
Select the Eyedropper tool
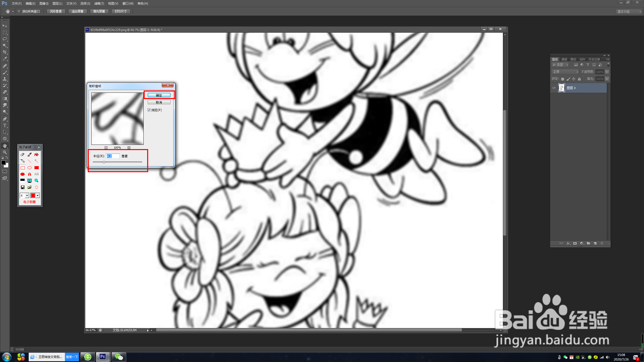5,59
